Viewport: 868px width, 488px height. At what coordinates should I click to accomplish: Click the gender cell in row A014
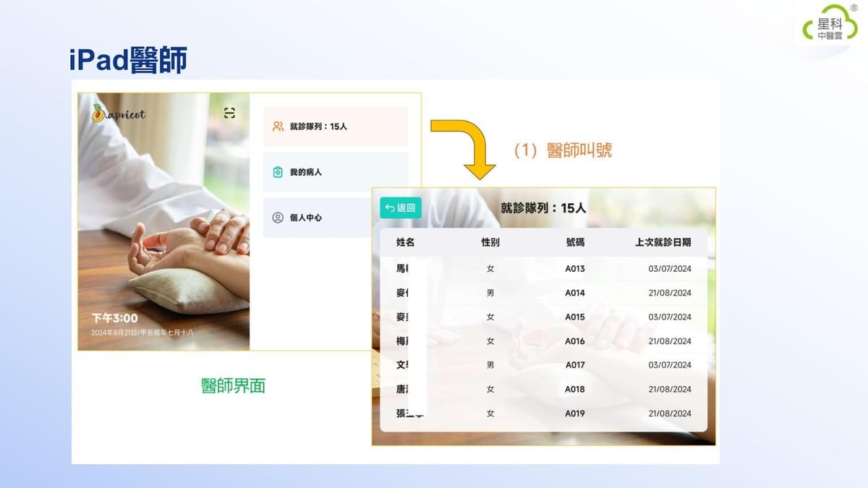(490, 293)
